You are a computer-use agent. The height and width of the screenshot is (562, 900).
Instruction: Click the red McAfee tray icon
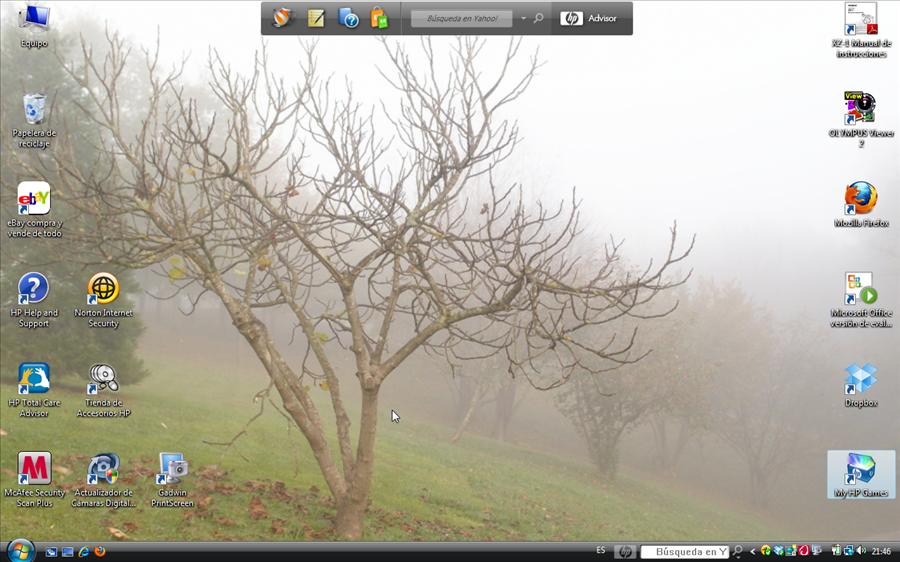(804, 551)
